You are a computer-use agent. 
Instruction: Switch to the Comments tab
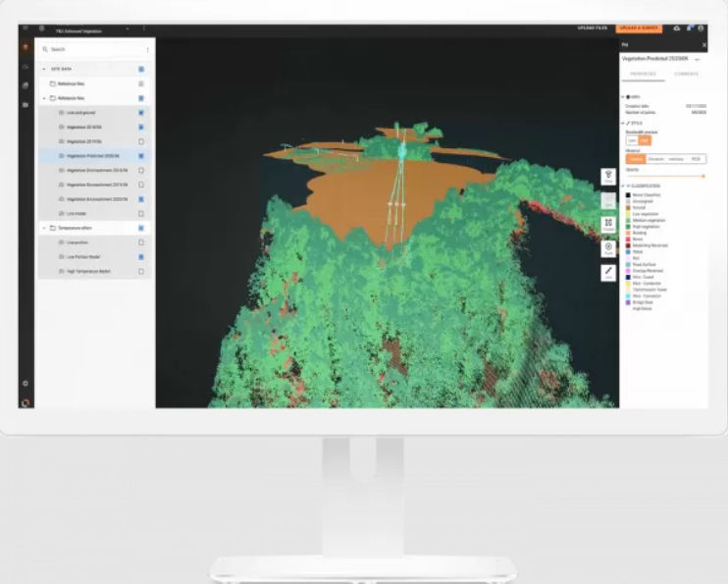[x=686, y=75]
